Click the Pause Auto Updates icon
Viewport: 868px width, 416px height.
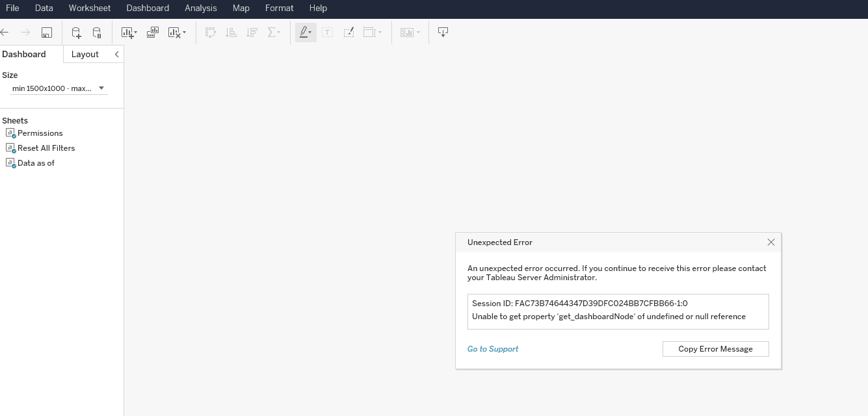(96, 32)
